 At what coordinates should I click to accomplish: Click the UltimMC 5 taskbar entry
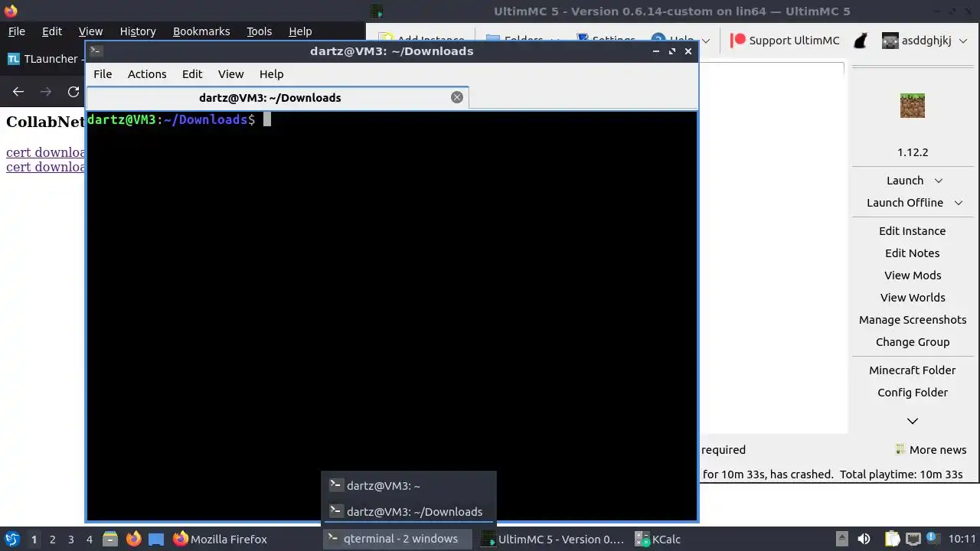point(553,539)
